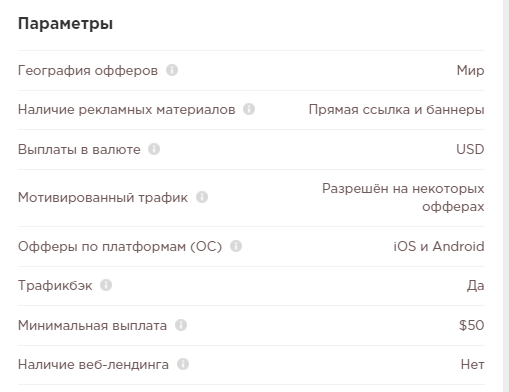Open info icon for Наличие веб-лендинга
Screen dimensions: 509x392
[x=183, y=364]
